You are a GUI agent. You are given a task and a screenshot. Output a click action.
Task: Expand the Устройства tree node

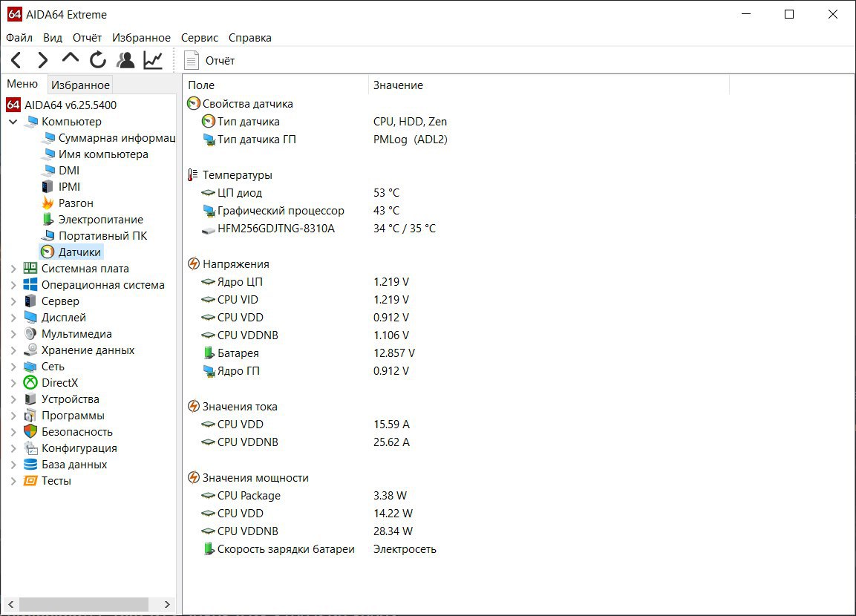pos(13,399)
